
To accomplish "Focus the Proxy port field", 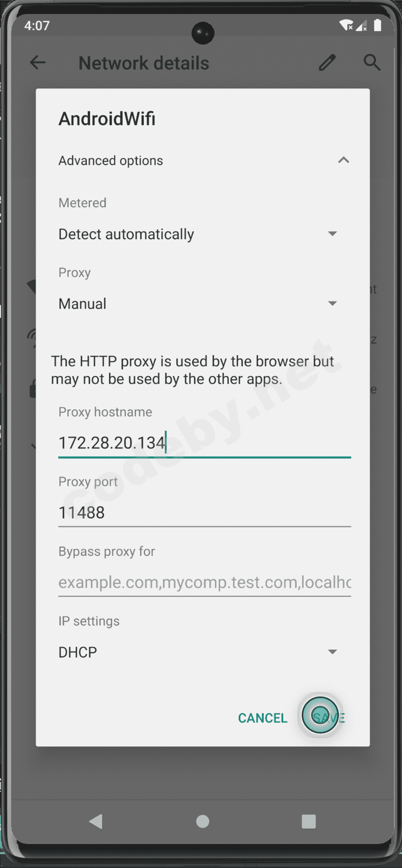I will tap(205, 513).
